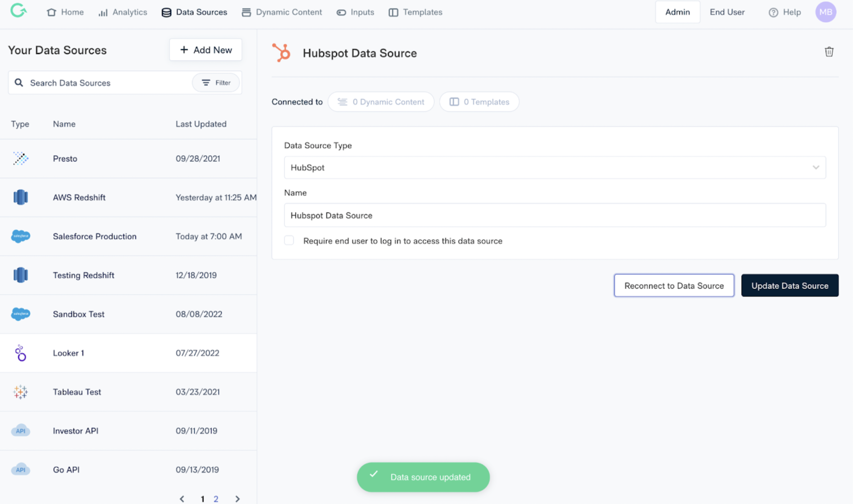This screenshot has width=853, height=504.
Task: Select Salesforce Production data source
Action: click(x=128, y=236)
